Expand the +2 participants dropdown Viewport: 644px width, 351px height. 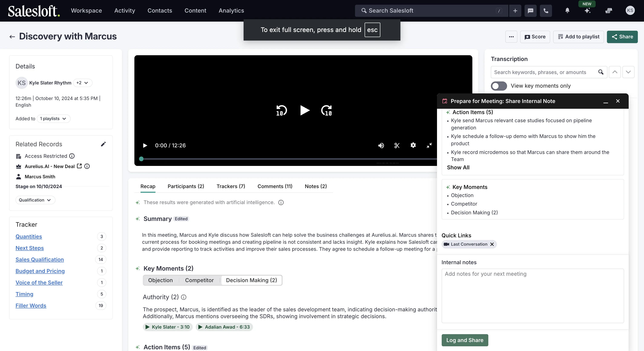(82, 83)
